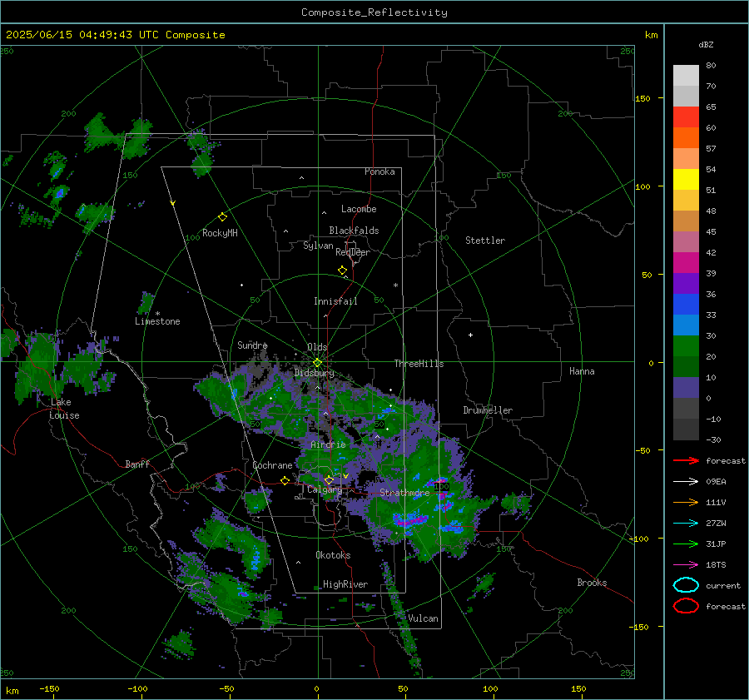Screen dimensions: 749x700
Task: Click the Limestone map label
Action: 157,321
